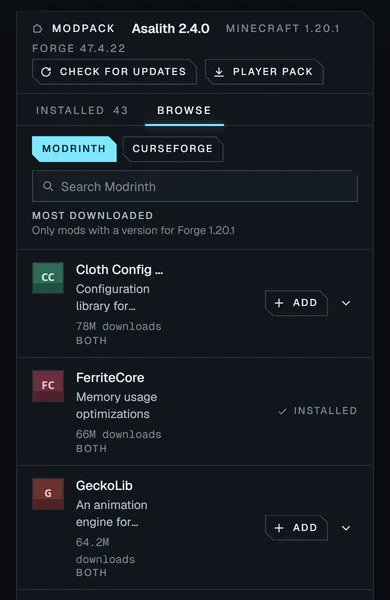Click the Minecraft 1.20.1 version label
The width and height of the screenshot is (390, 600).
tap(282, 28)
